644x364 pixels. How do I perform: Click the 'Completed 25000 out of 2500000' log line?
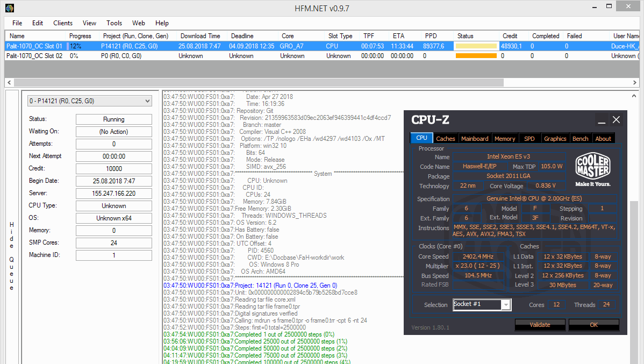pos(255,341)
